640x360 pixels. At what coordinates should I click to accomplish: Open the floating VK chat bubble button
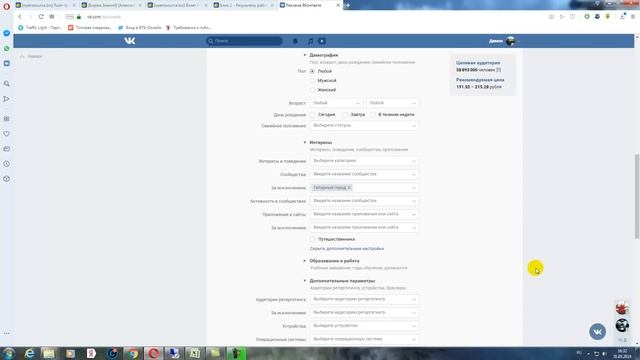[598, 331]
